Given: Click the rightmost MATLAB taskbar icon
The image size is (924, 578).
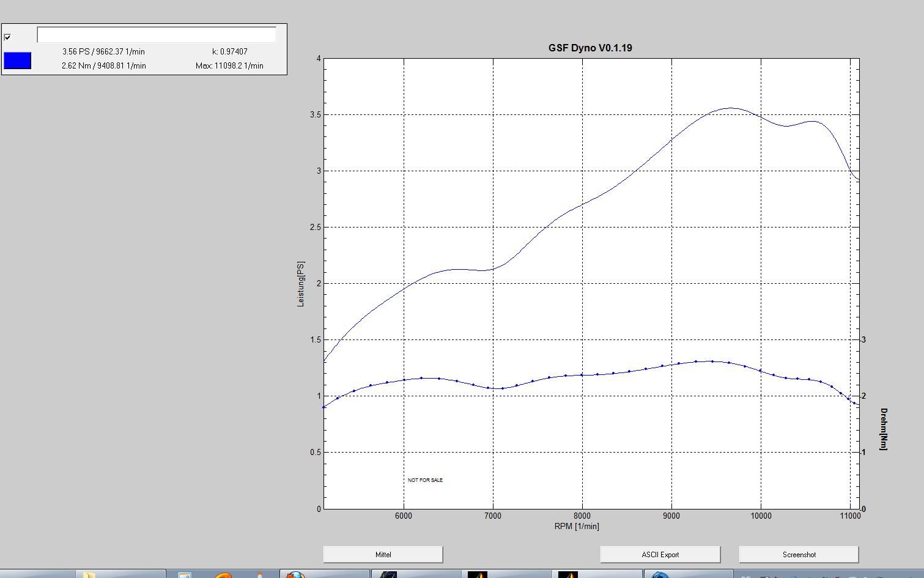Looking at the screenshot, I should tap(568, 575).
